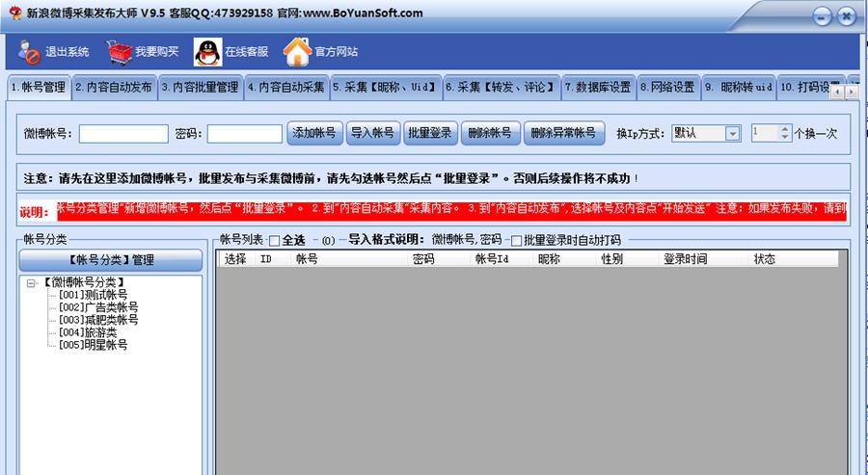Select [001]测试帐号 category
This screenshot has width=868, height=475.
point(93,295)
